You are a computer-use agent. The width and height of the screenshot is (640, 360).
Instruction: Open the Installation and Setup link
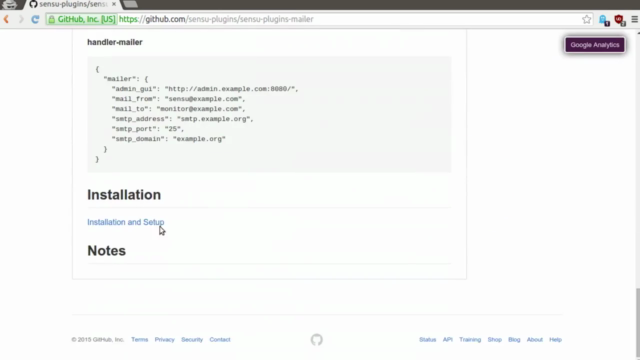tap(126, 222)
